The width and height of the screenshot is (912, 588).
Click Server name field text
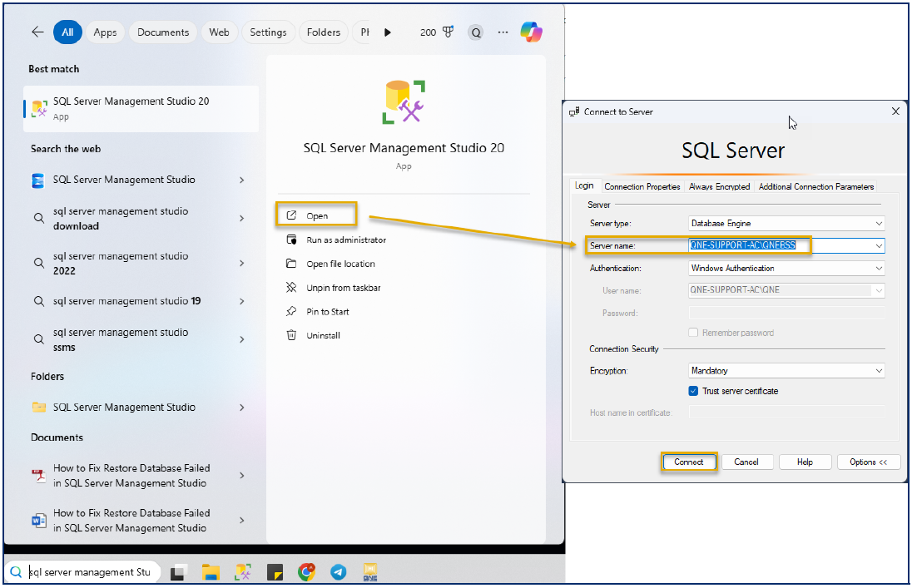pyautogui.click(x=742, y=245)
